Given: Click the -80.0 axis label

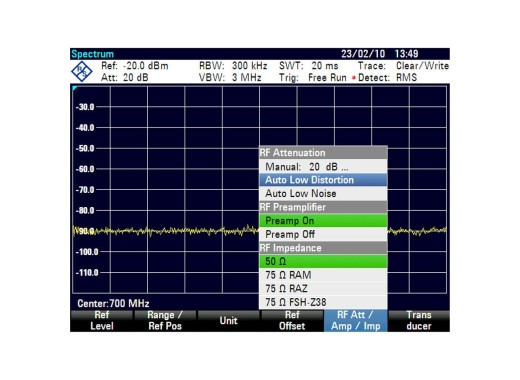Looking at the screenshot, I should coord(85,210).
